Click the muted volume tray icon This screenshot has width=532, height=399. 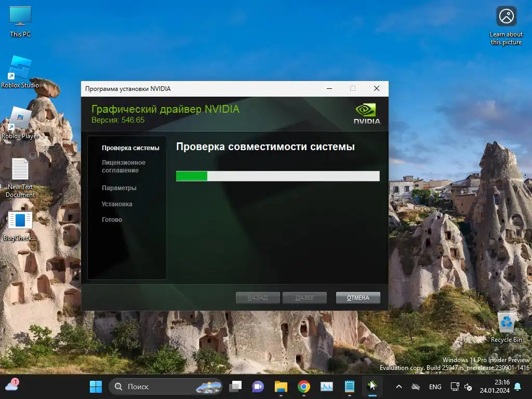(x=468, y=387)
